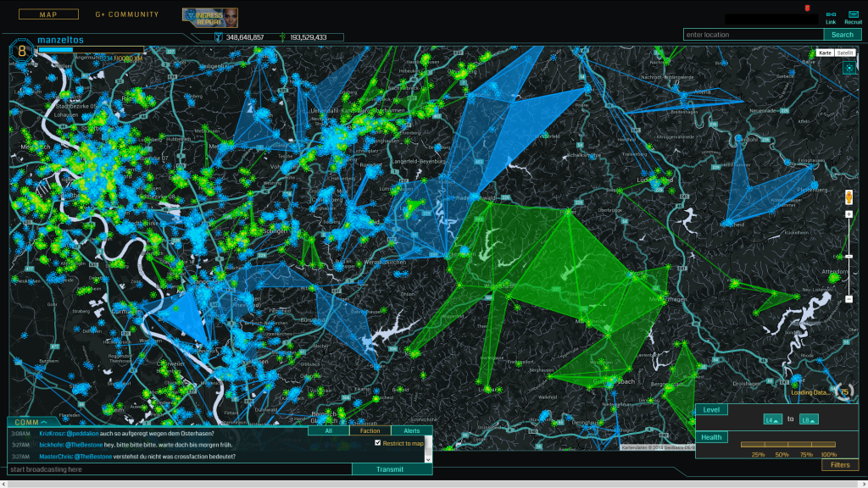Click the Street View pegman icon
This screenshot has width=868, height=488.
click(849, 197)
